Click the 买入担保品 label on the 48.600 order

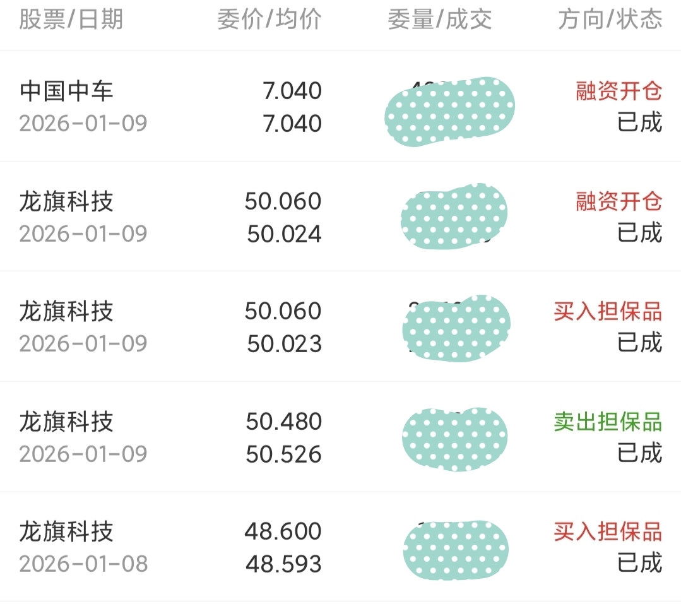pyautogui.click(x=608, y=531)
